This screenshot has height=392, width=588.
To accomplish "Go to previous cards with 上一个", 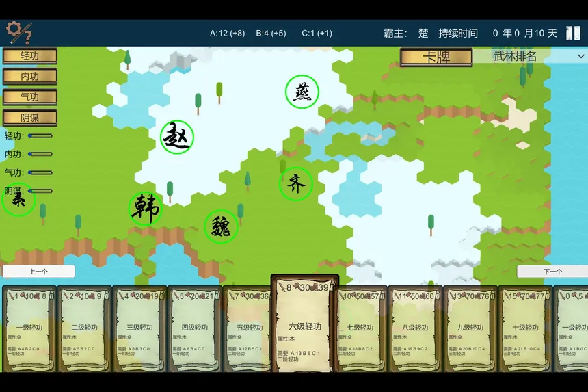I will pyautogui.click(x=38, y=272).
